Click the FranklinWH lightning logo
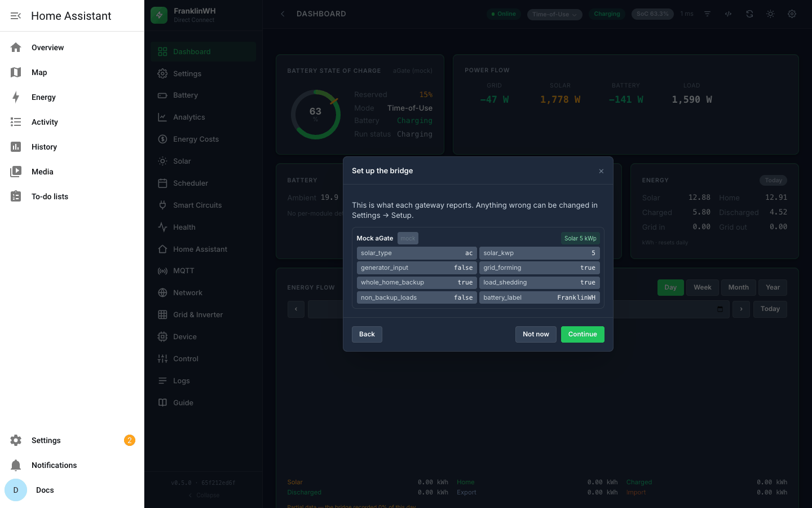Viewport: 812px width, 508px height. click(159, 15)
